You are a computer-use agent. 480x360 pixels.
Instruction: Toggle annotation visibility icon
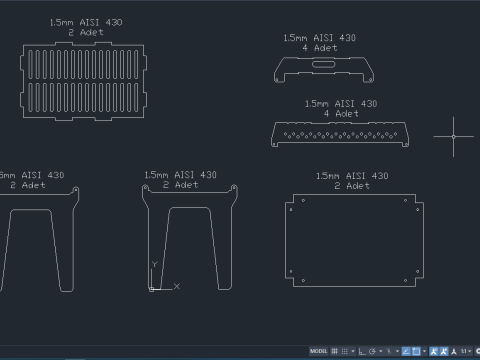(x=434, y=351)
